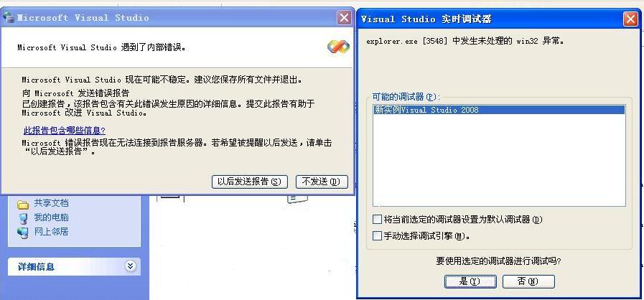644x300 pixels.
Task: Expand the 详细信息 panel chevron
Action: coord(130,266)
